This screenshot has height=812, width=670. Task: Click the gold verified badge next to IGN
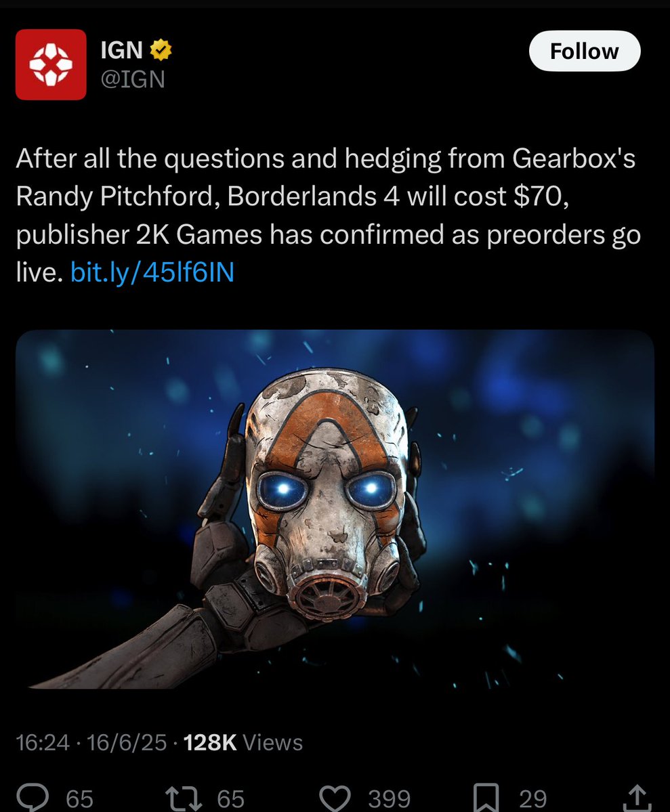[x=161, y=50]
